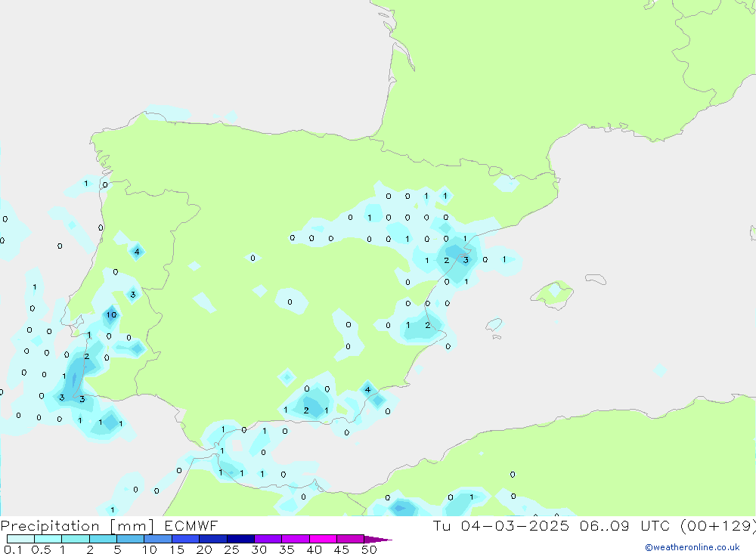Select the 25–30 mm navy legend swatch
The height and width of the screenshot is (554, 756).
click(240, 539)
